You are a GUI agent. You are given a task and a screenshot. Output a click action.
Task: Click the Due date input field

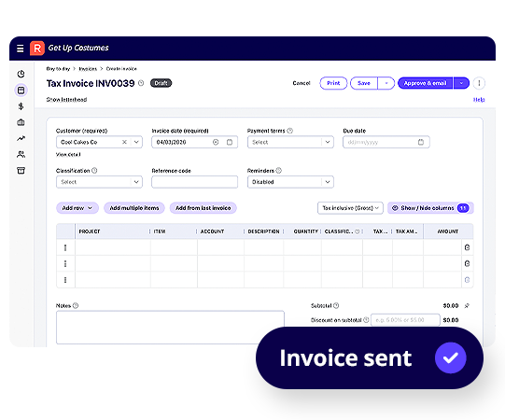pos(386,142)
